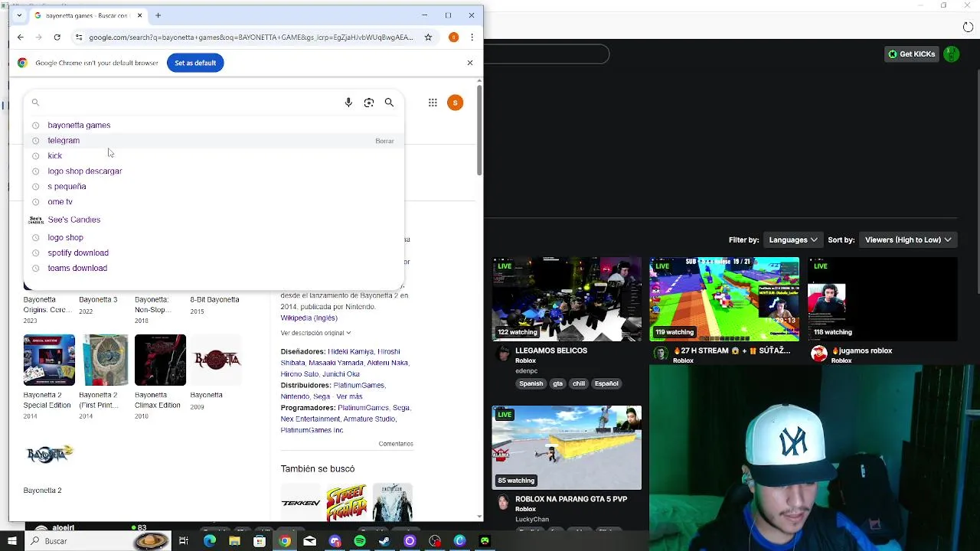
Task: Click the 'gta' stream tag
Action: point(557,383)
